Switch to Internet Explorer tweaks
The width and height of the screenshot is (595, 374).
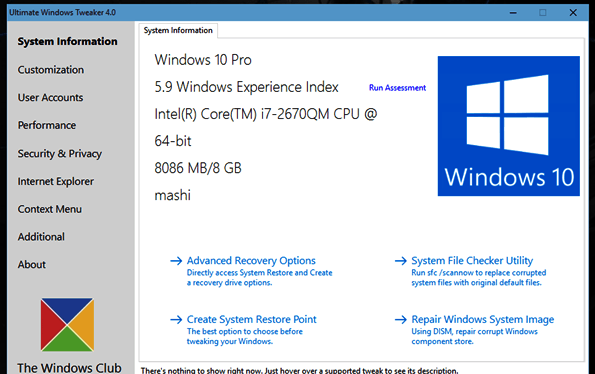[x=55, y=181]
